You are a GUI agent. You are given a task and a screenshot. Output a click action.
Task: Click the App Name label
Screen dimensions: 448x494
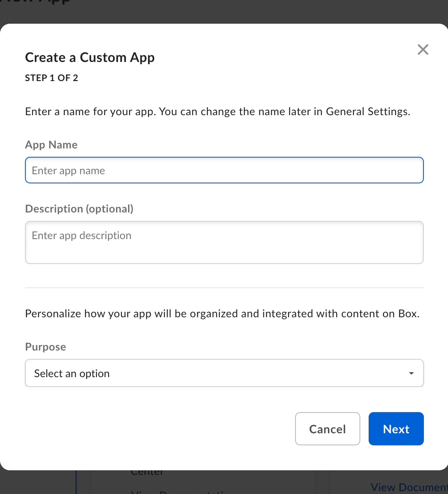tap(51, 145)
